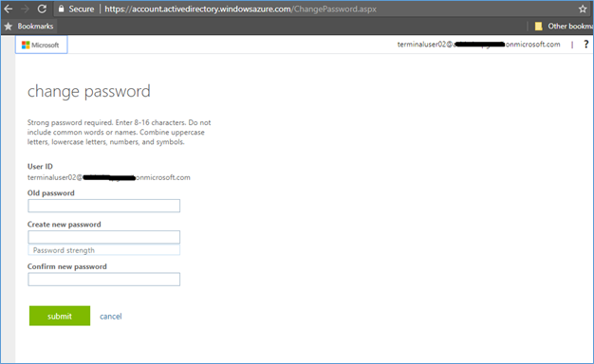The height and width of the screenshot is (364, 594).
Task: Click the 'Create new password' label
Action: [64, 225]
